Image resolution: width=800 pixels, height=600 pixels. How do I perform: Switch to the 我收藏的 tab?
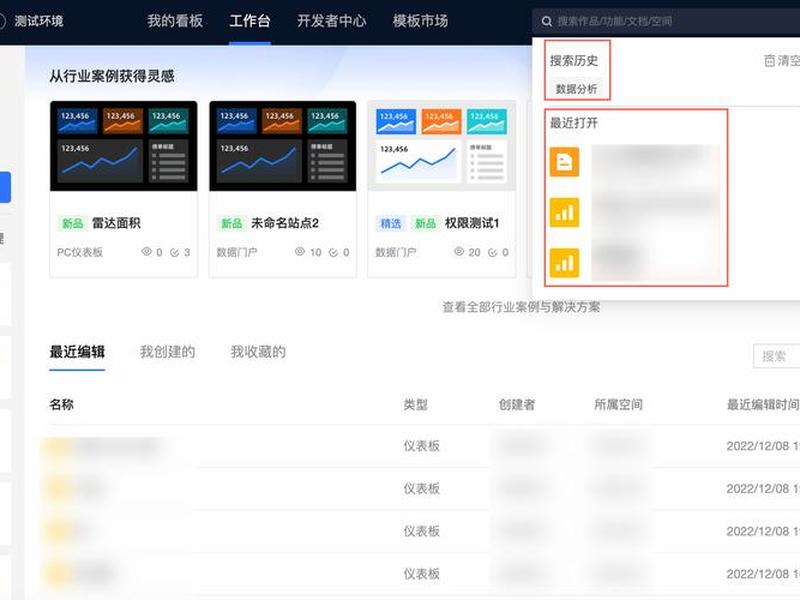[x=258, y=352]
